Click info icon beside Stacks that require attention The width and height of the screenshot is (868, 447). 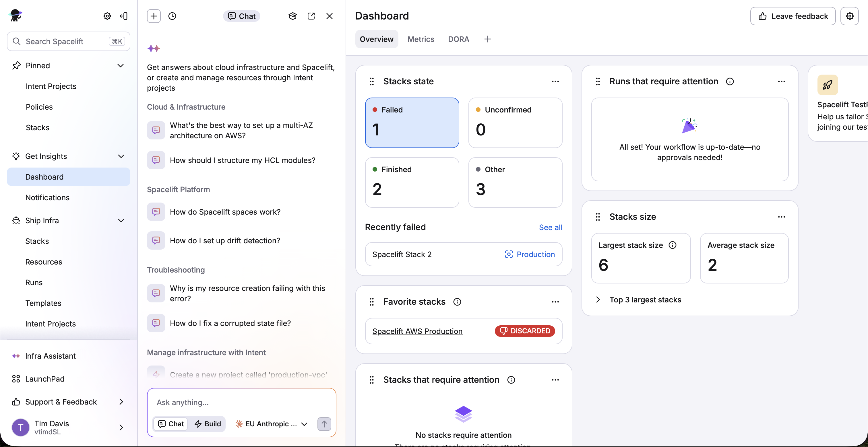click(511, 380)
